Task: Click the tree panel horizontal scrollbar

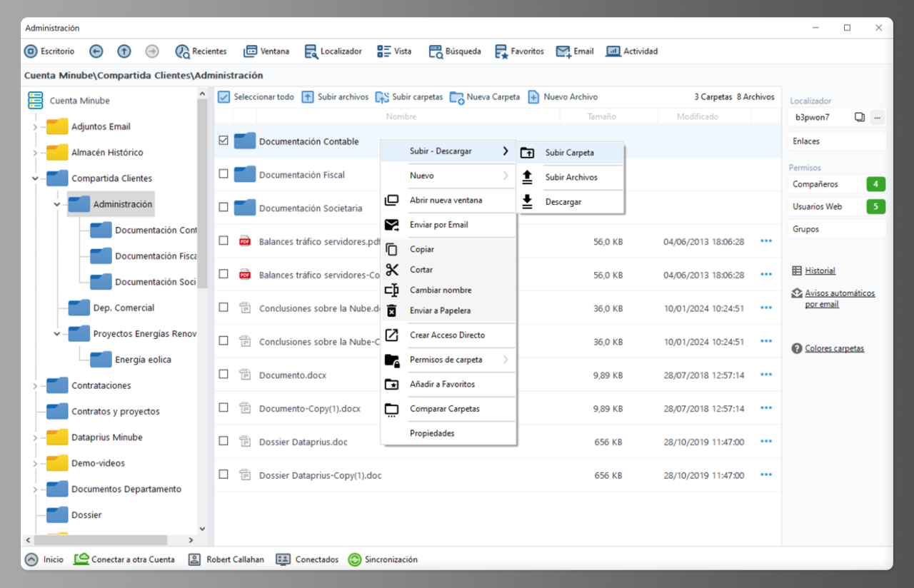Action: (x=101, y=540)
